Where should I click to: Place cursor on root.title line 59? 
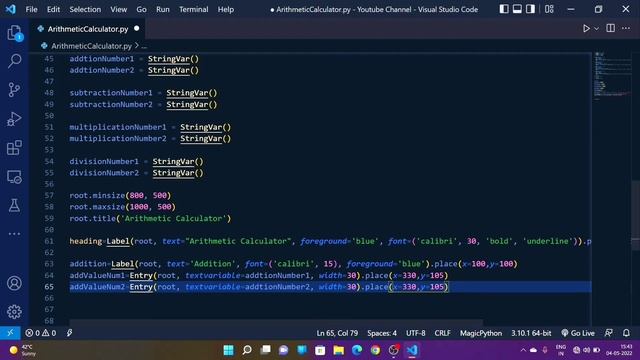tap(150, 218)
